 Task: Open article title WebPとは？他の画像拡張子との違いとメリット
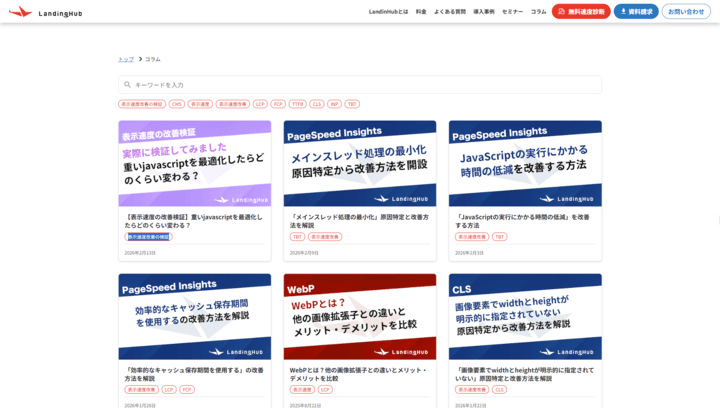pos(358,374)
